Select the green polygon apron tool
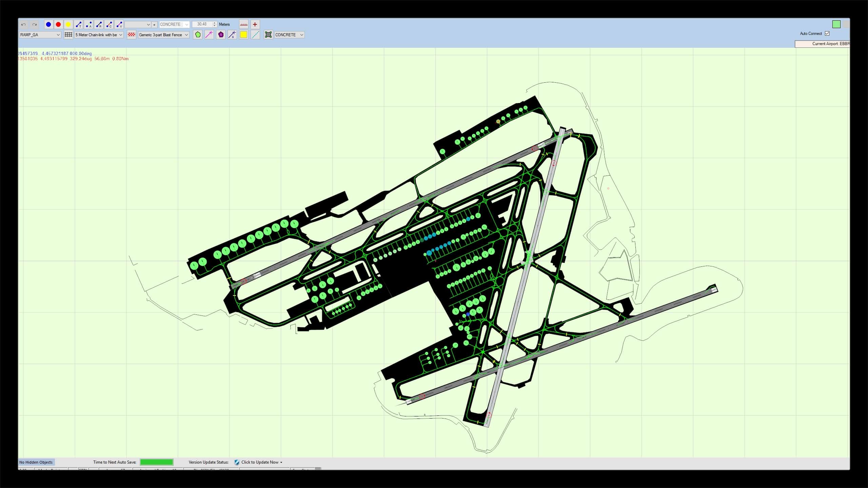868x488 pixels. coord(198,35)
